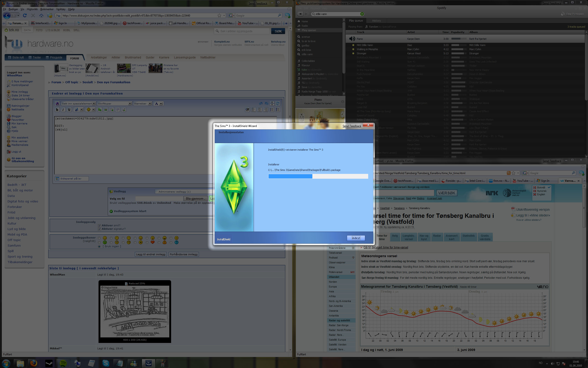Open the Størrelser size dropdown
Image resolution: width=588 pixels, height=368 pixels.
click(143, 103)
